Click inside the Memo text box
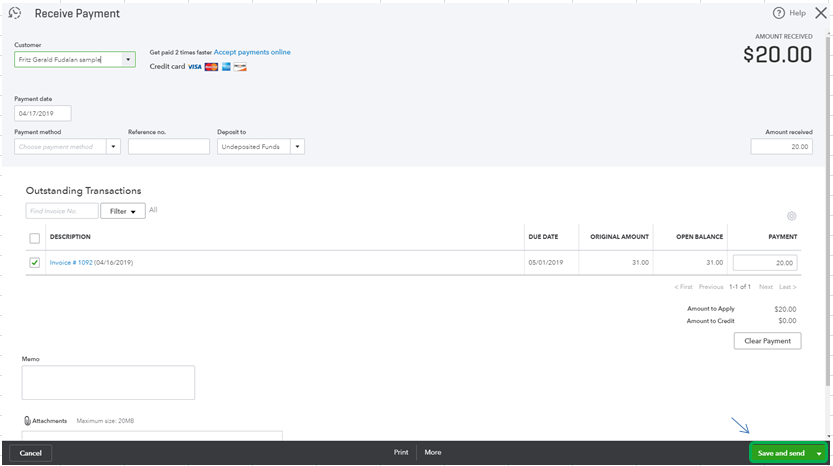The height and width of the screenshot is (466, 833). click(x=108, y=383)
